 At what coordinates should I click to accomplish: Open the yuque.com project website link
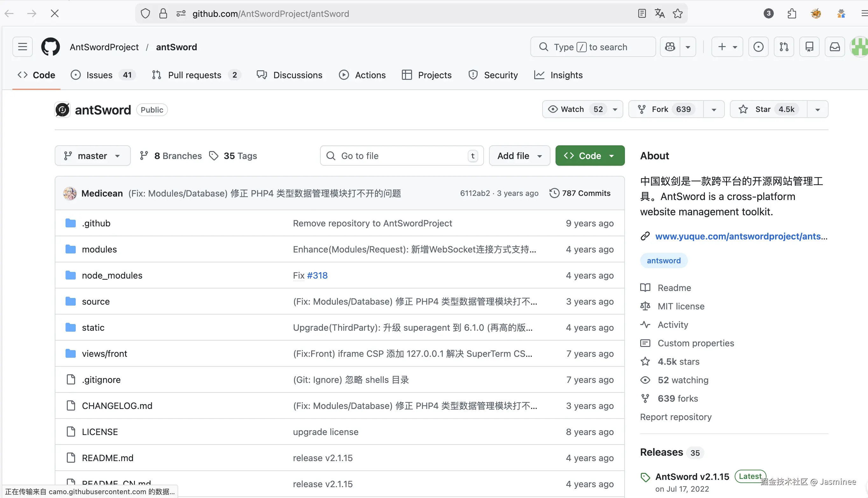[741, 236]
